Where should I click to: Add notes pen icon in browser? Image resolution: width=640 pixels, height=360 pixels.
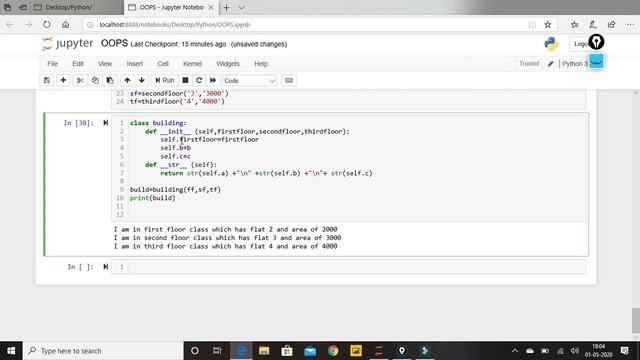click(593, 24)
